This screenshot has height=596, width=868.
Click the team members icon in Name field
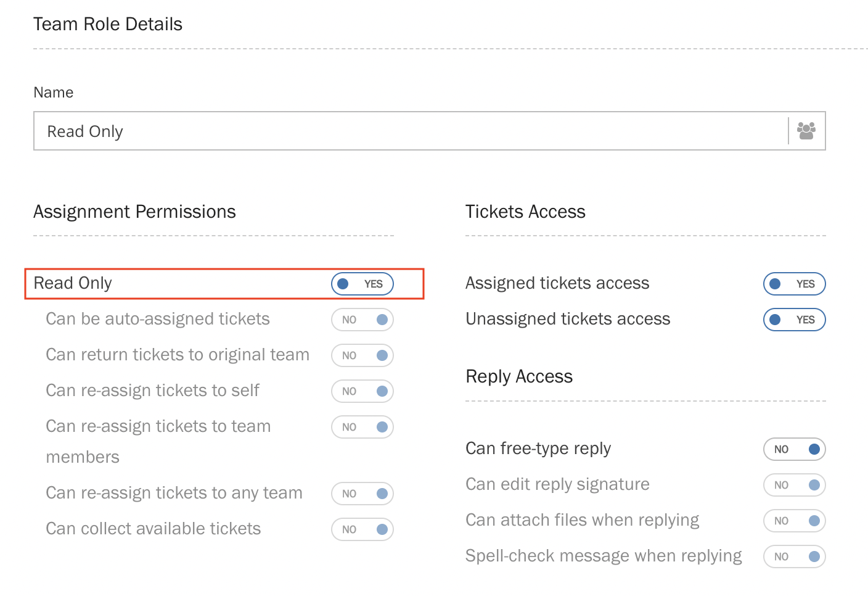click(x=806, y=131)
